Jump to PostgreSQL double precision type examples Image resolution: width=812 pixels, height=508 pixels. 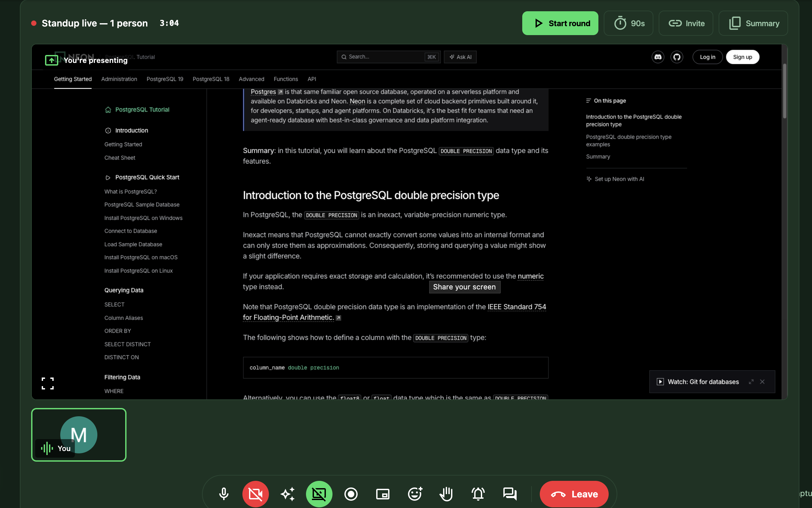point(628,140)
